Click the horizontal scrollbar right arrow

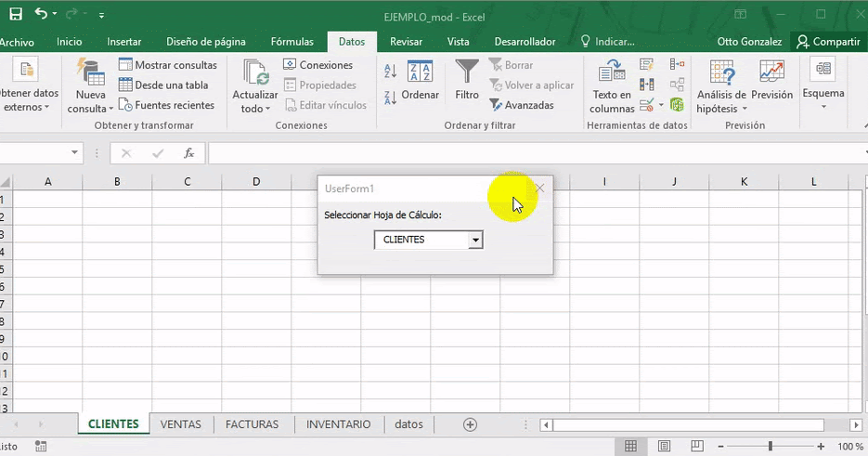[x=856, y=425]
